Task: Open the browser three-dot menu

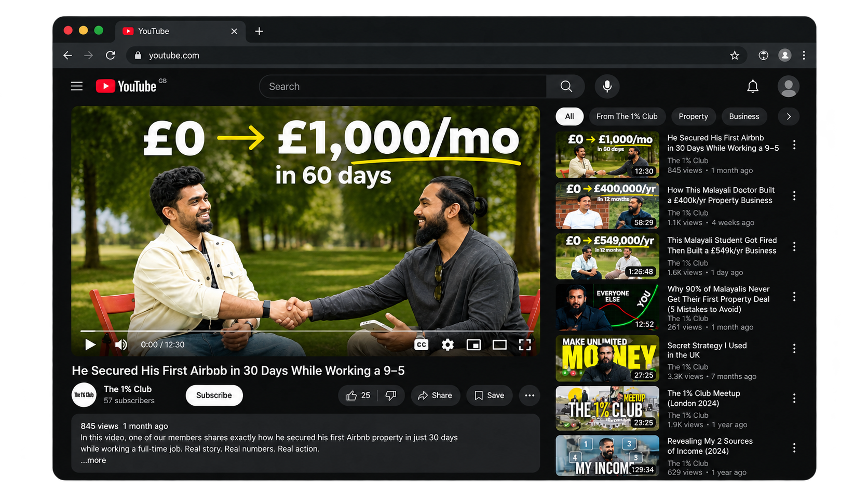Action: click(x=804, y=55)
